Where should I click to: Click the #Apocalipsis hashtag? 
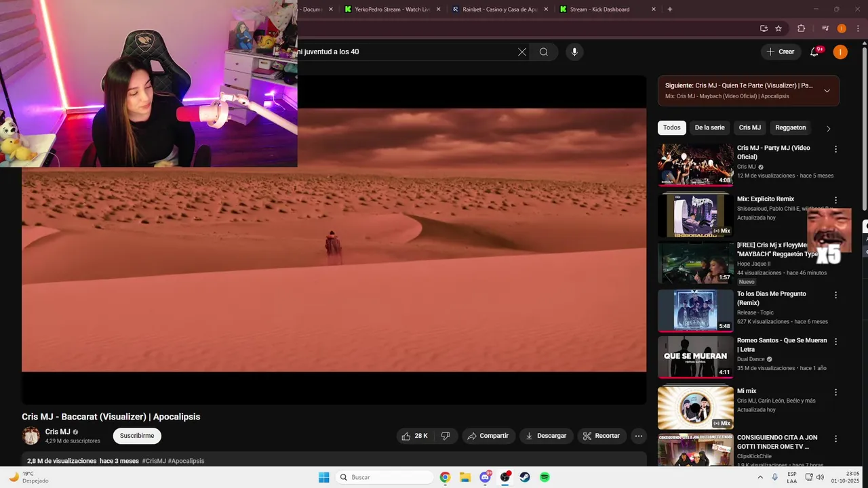186,461
